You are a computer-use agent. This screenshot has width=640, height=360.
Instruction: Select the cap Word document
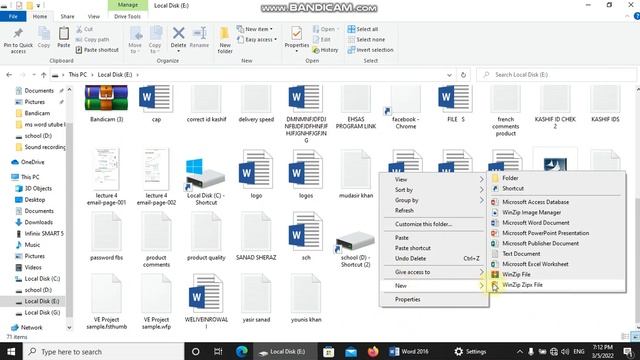coord(156,104)
